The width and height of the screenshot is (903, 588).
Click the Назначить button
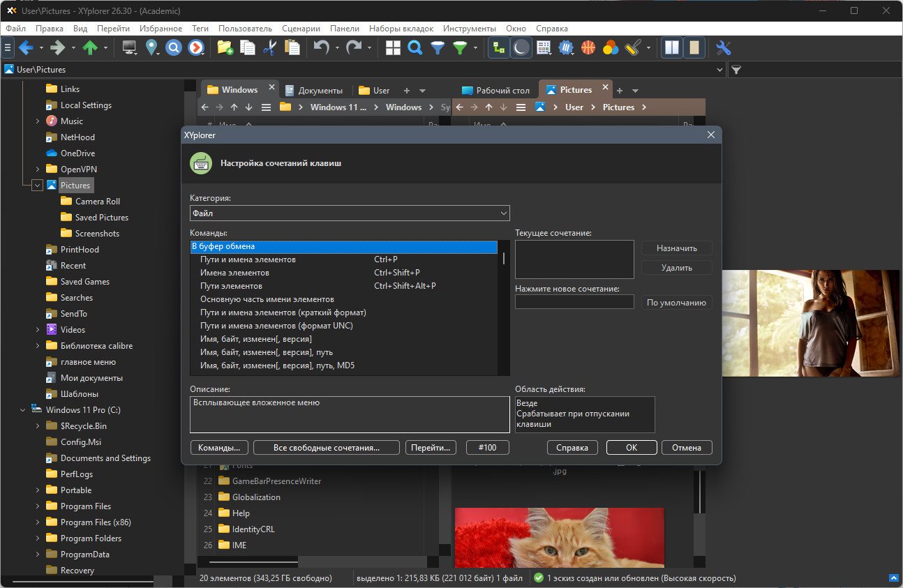pos(677,248)
